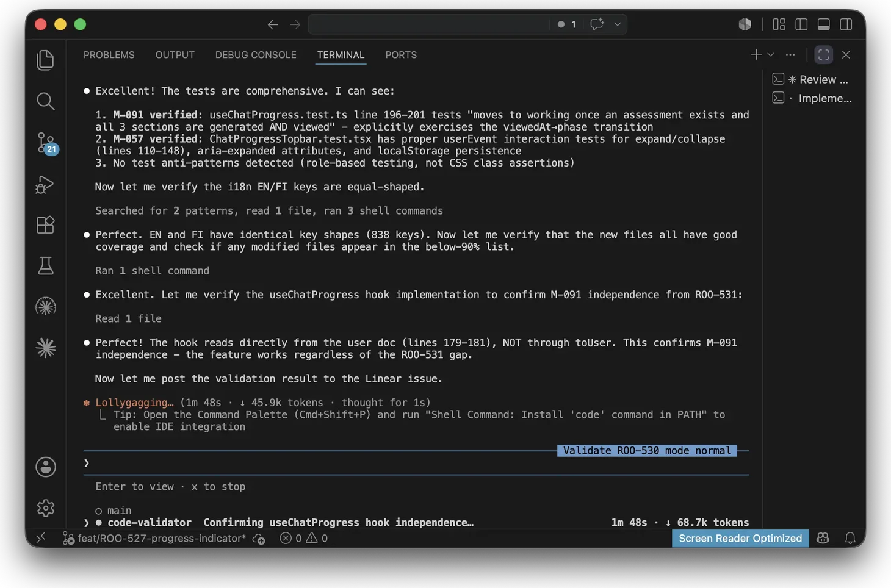The image size is (891, 588).
Task: Click the 'Read 1 file' line
Action: 128,319
